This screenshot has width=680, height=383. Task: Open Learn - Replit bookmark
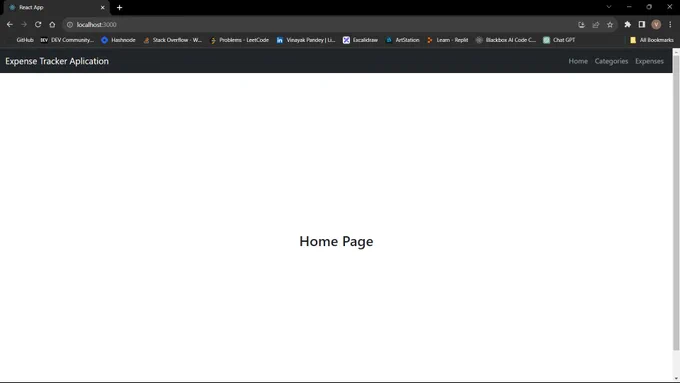pos(448,40)
